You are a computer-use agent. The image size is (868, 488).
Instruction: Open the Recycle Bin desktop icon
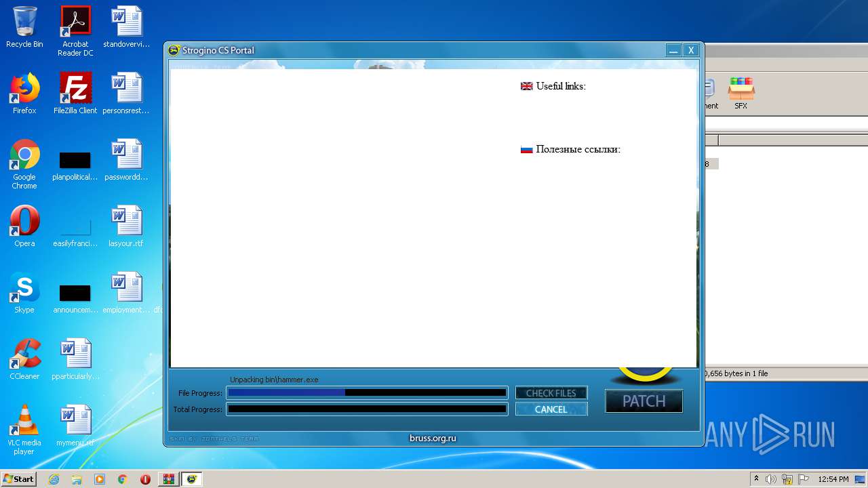pos(24,27)
